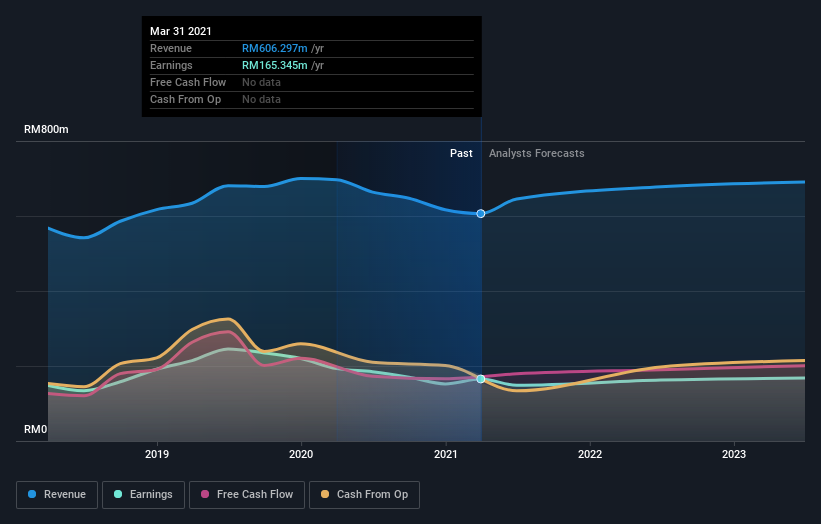821x524 pixels.
Task: Click the Revenue tooltip row label
Action: click(171, 48)
